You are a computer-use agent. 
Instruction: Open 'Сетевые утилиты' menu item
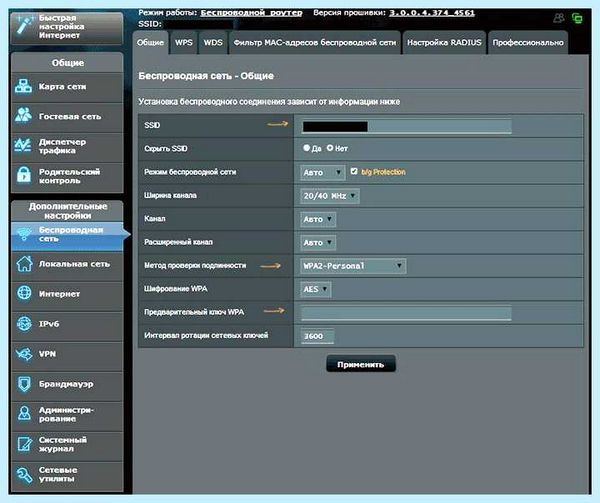tap(67, 474)
